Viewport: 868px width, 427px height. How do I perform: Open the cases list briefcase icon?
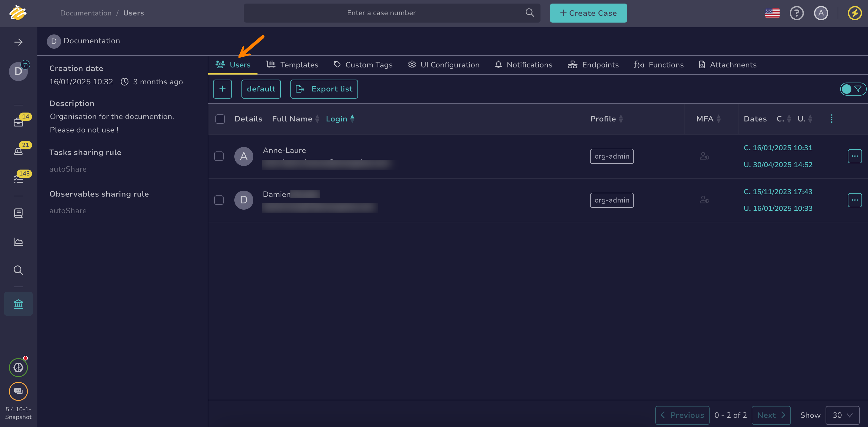click(18, 122)
